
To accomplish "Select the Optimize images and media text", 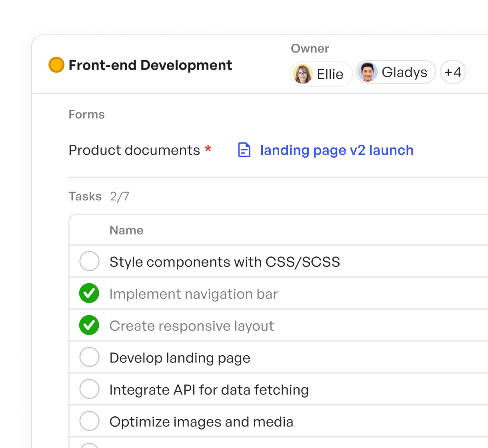I will tap(202, 422).
